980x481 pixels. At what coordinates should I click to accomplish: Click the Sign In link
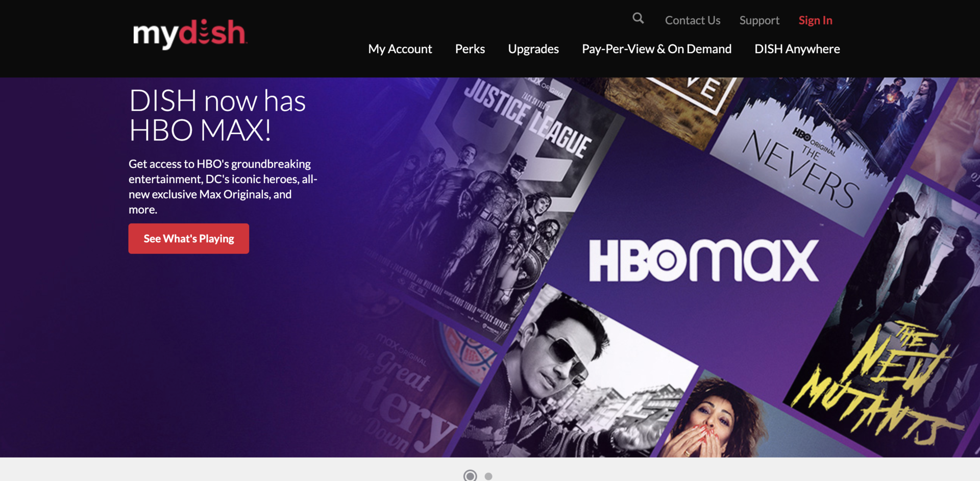tap(815, 20)
